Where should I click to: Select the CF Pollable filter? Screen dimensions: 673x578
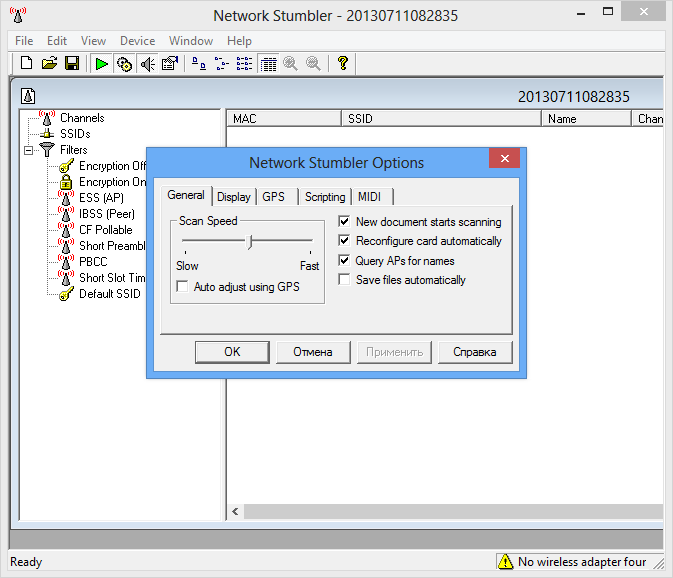coord(106,230)
